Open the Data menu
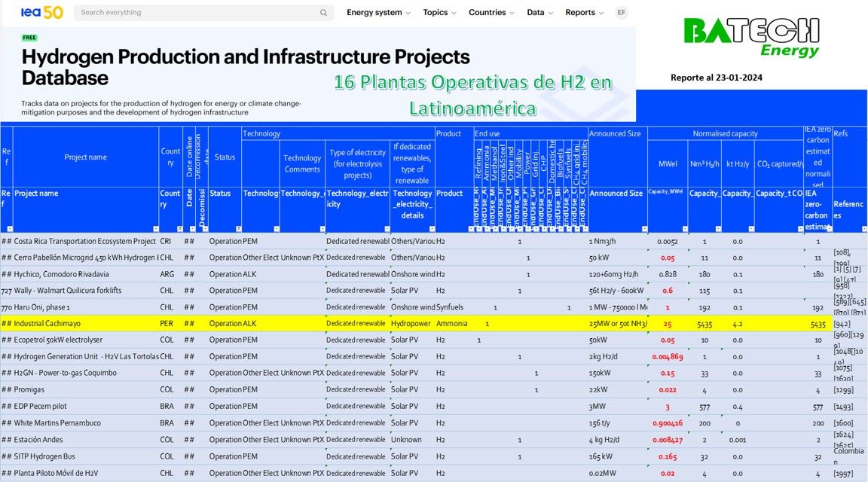This screenshot has height=485, width=868. (x=539, y=12)
